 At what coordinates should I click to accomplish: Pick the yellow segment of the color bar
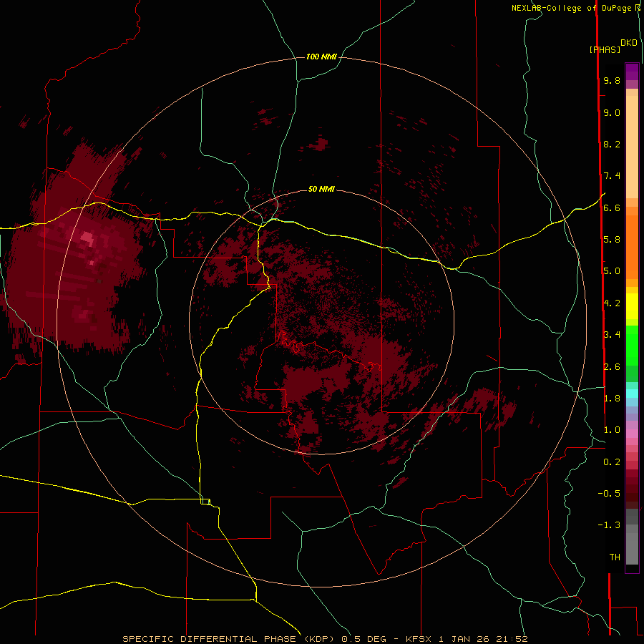(632, 306)
